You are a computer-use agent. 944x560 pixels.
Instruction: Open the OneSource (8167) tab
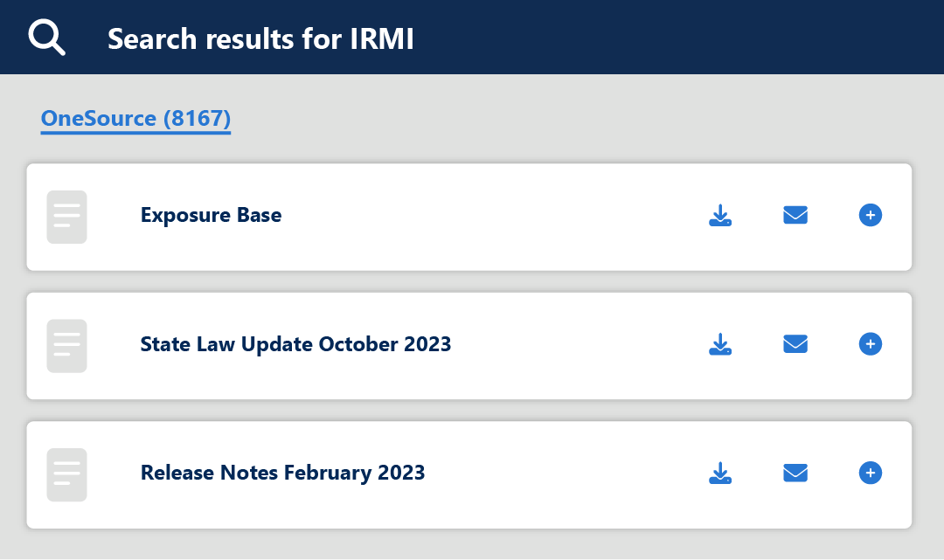(x=135, y=119)
